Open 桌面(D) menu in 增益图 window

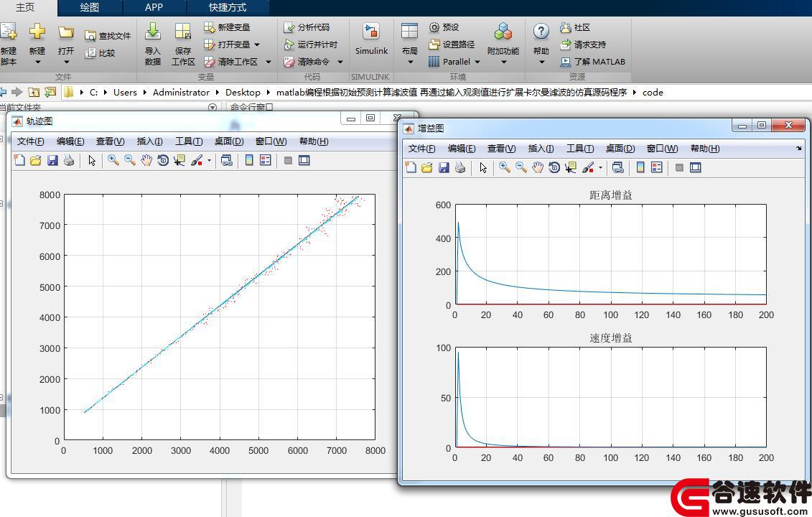coord(620,149)
